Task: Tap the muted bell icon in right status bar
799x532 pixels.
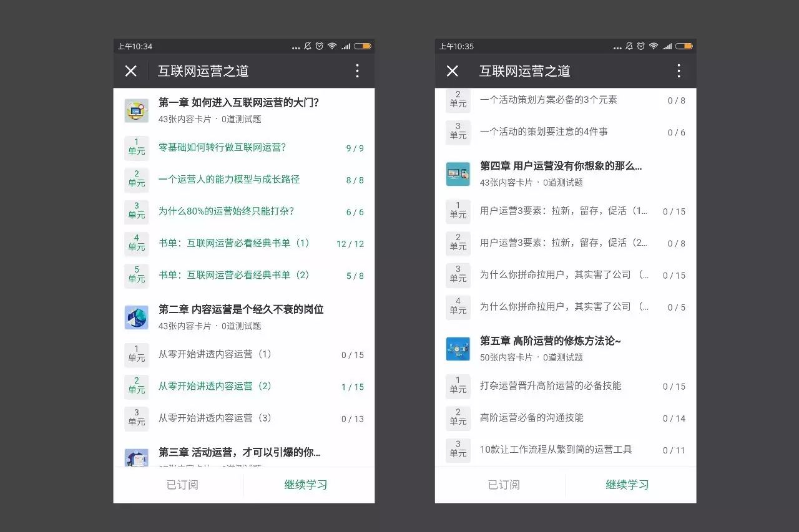Action: click(x=629, y=46)
